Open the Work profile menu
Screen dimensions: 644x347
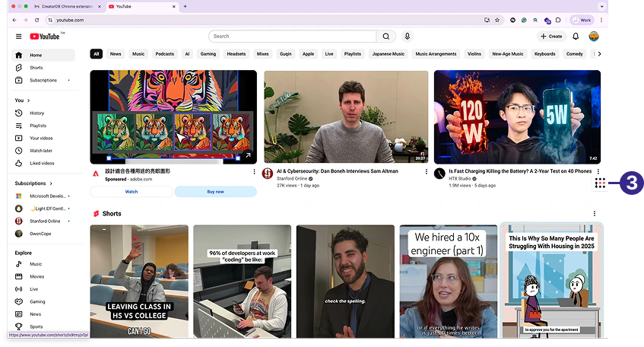click(582, 20)
